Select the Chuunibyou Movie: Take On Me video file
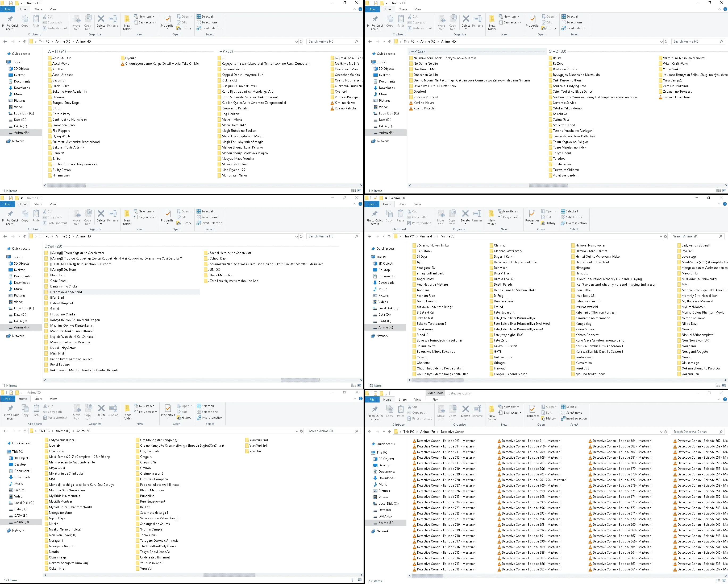728x584 pixels. [x=160, y=64]
